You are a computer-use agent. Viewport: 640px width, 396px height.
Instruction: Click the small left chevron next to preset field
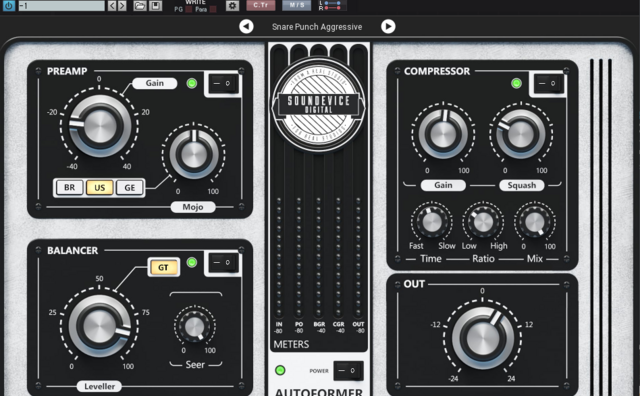coord(112,6)
